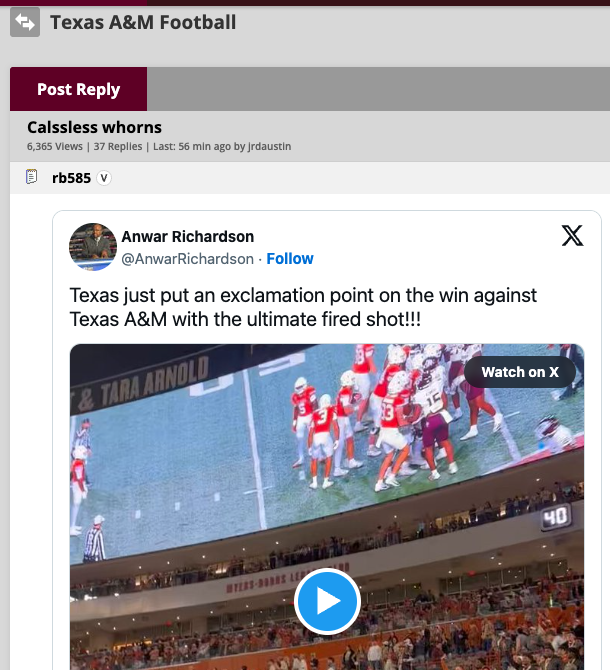
Task: Follow Anwar Richardson on X
Action: [290, 259]
